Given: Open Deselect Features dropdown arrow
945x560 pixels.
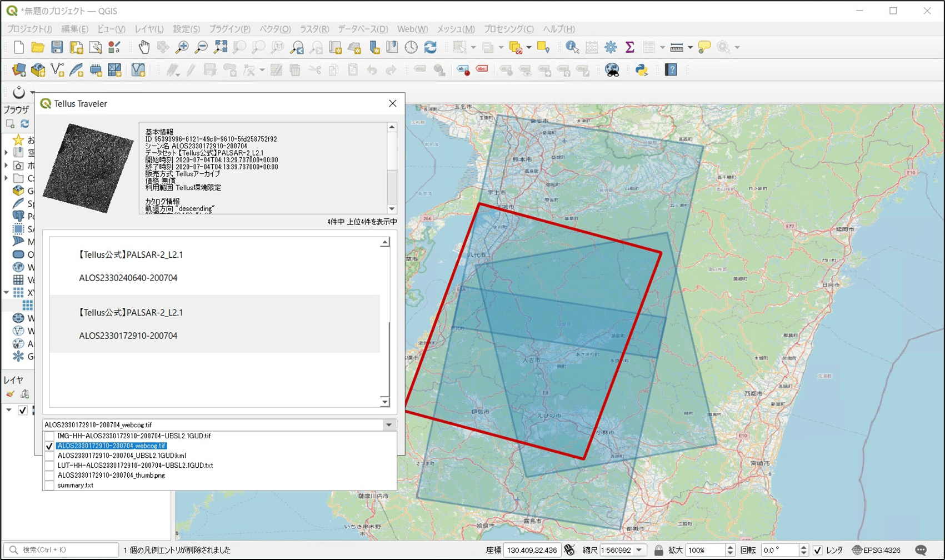Looking at the screenshot, I should [x=529, y=48].
